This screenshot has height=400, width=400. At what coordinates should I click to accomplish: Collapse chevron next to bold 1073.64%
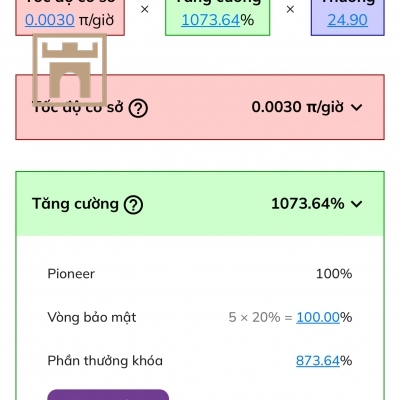[357, 204]
